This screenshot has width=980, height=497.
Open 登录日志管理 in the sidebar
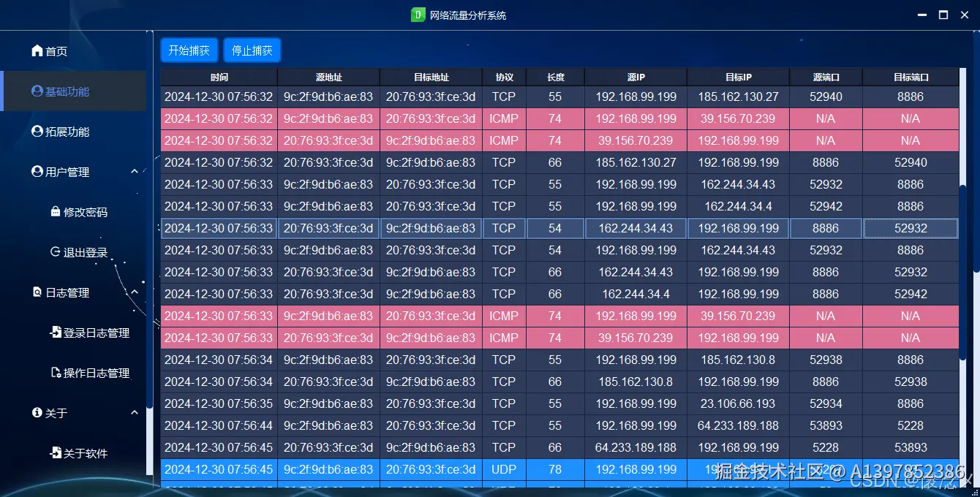(73, 333)
